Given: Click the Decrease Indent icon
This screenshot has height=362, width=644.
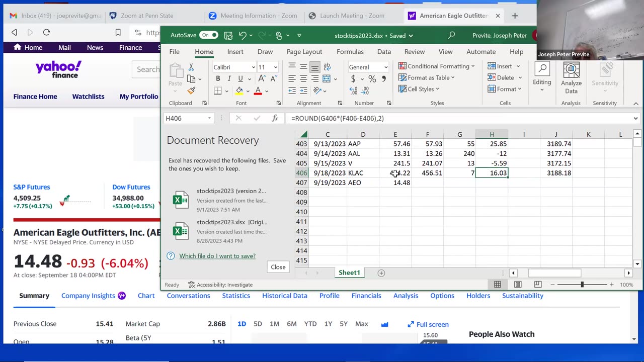Looking at the screenshot, I should [292, 91].
